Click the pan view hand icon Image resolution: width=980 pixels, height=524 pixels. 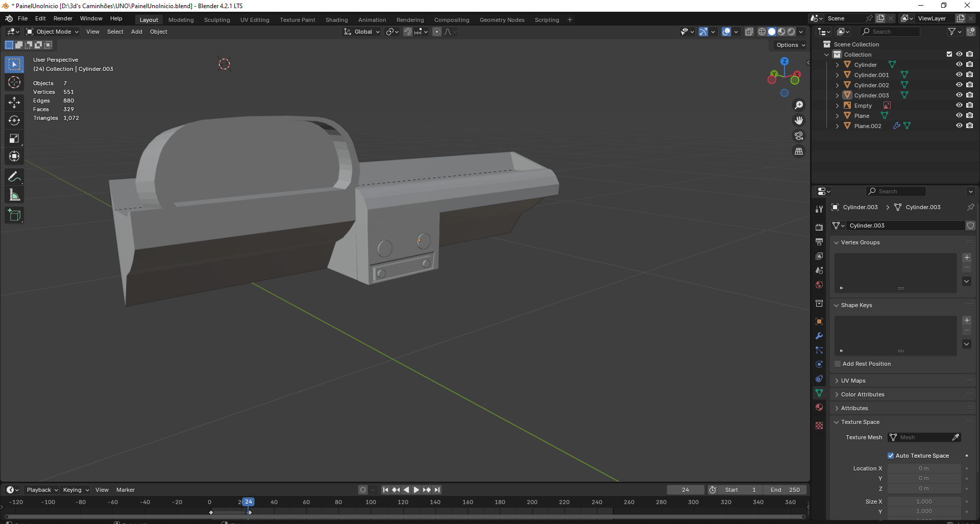799,120
